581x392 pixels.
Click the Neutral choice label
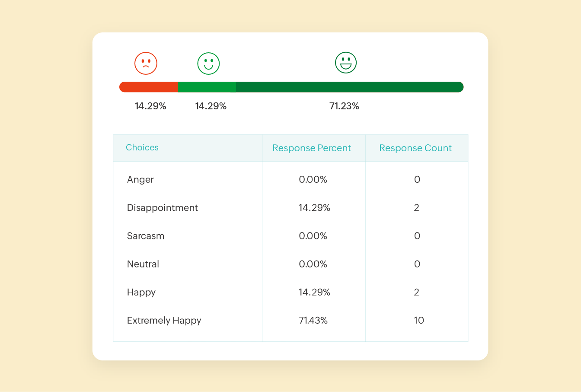pyautogui.click(x=143, y=264)
